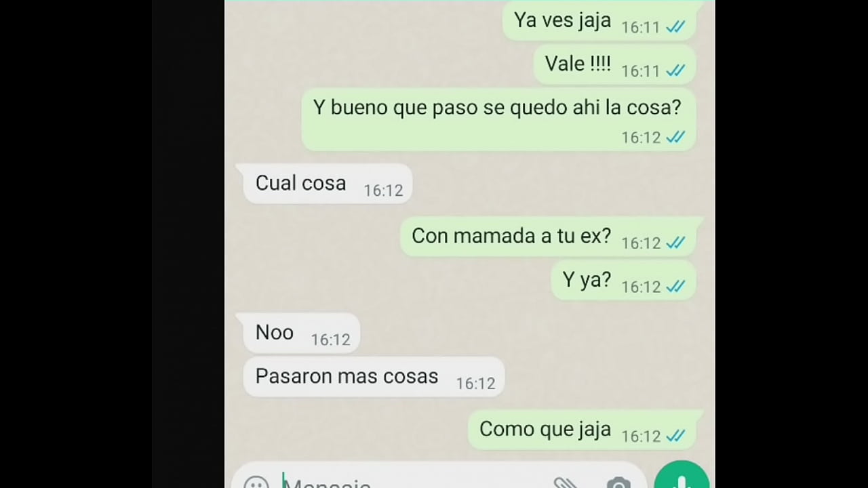This screenshot has width=868, height=488.
Task: Click the 16:12 timestamp on 'Pasaron mas cosas'
Action: click(x=475, y=384)
